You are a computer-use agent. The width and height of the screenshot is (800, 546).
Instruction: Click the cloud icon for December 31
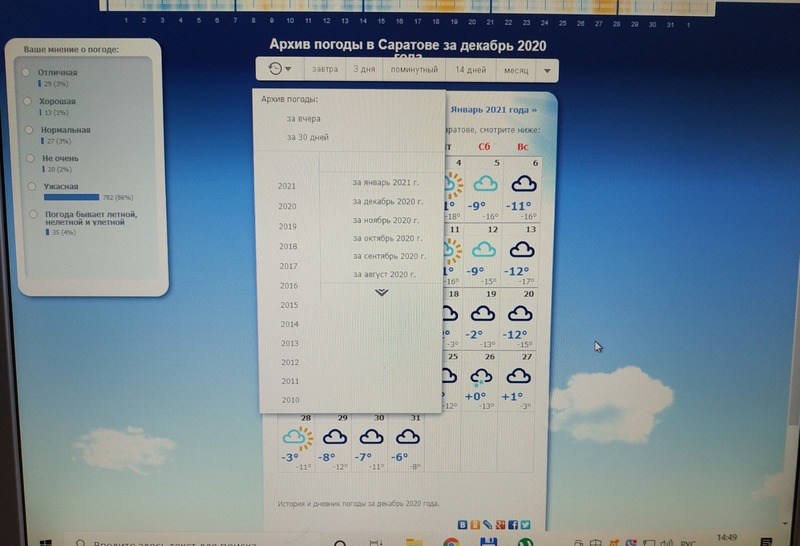tap(408, 437)
